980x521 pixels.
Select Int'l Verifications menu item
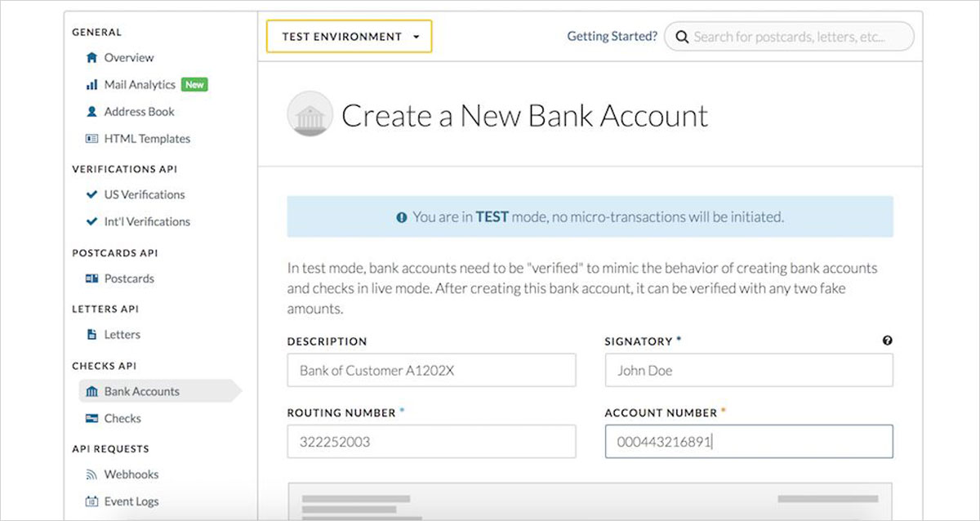point(146,221)
